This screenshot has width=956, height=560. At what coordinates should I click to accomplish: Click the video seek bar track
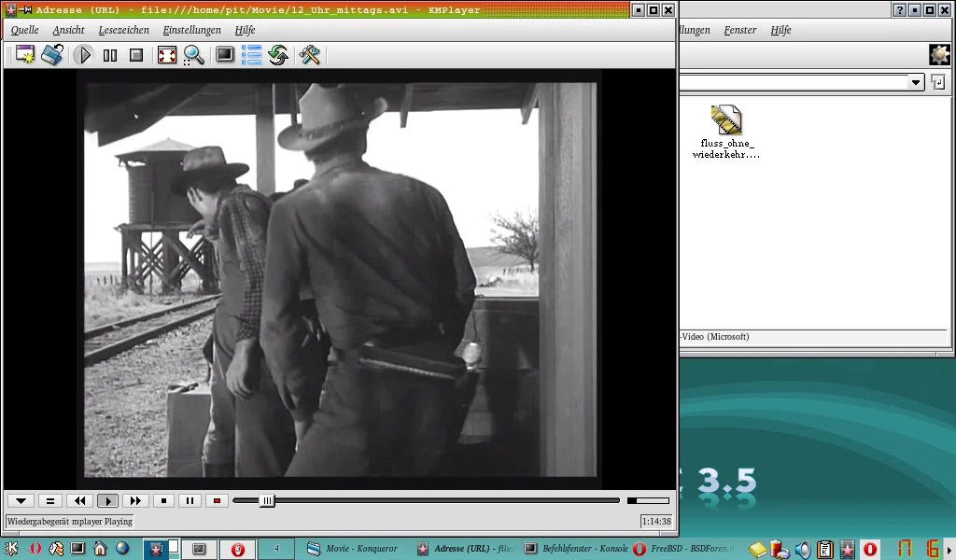coord(427,501)
